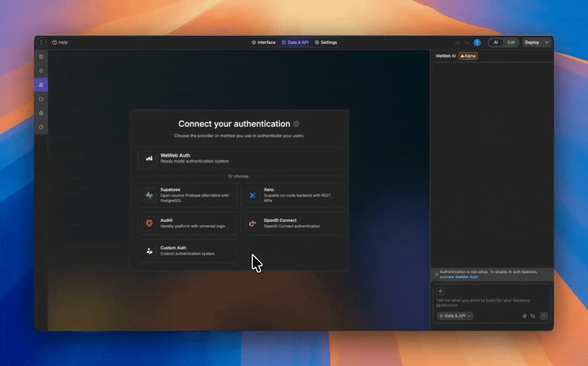588x366 pixels.
Task: Select the highlighted authentication sidebar icon
Action: pyautogui.click(x=41, y=85)
